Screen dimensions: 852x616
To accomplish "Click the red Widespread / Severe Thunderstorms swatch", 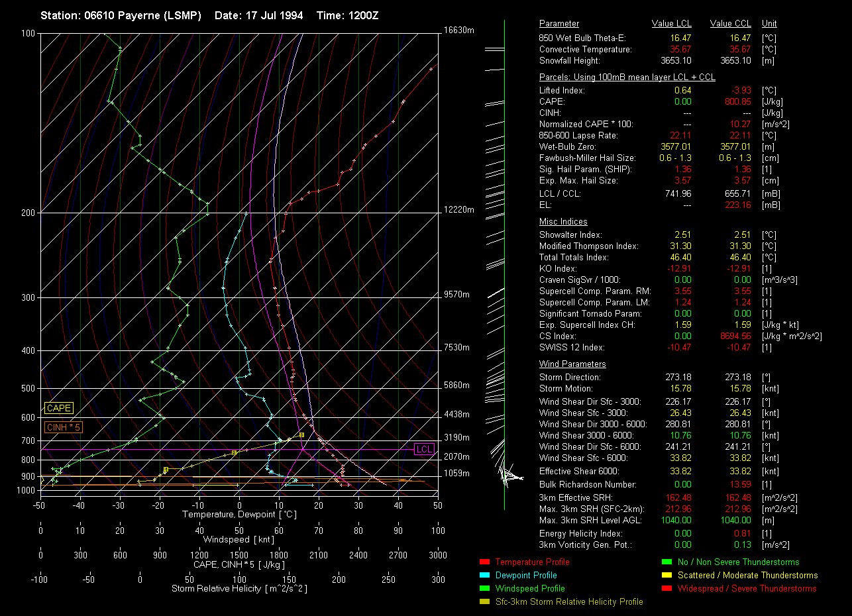I will click(x=666, y=588).
